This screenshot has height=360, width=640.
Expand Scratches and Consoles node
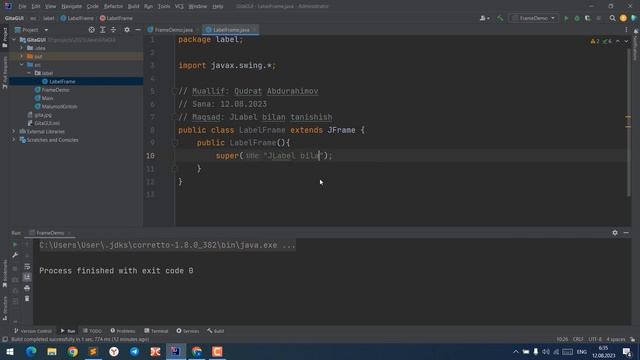point(14,140)
